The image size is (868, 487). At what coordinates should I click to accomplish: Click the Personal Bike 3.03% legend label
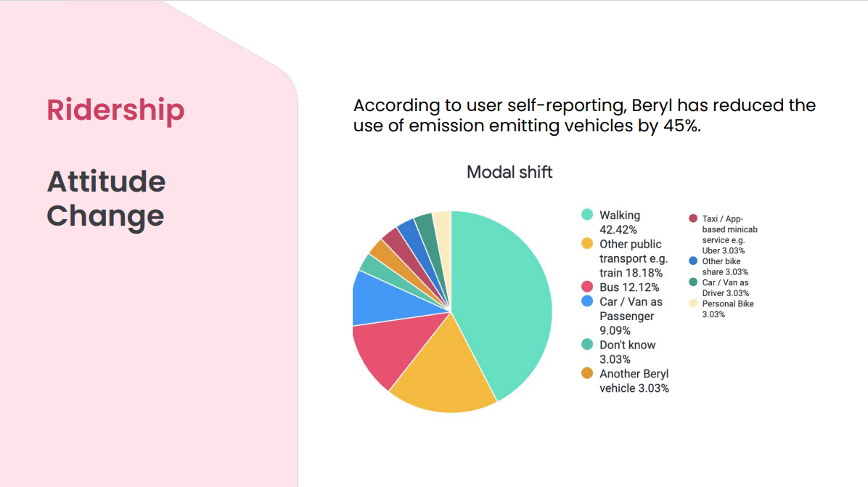tap(728, 309)
